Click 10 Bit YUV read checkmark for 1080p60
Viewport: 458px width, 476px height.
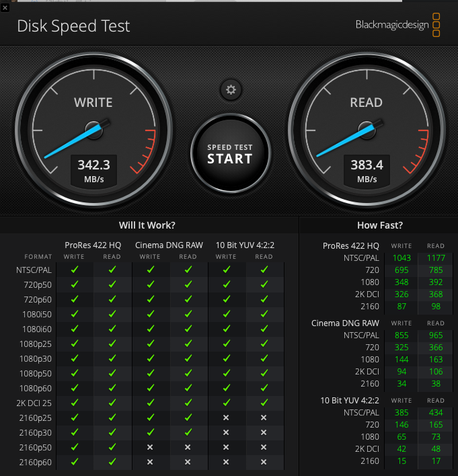pos(264,388)
